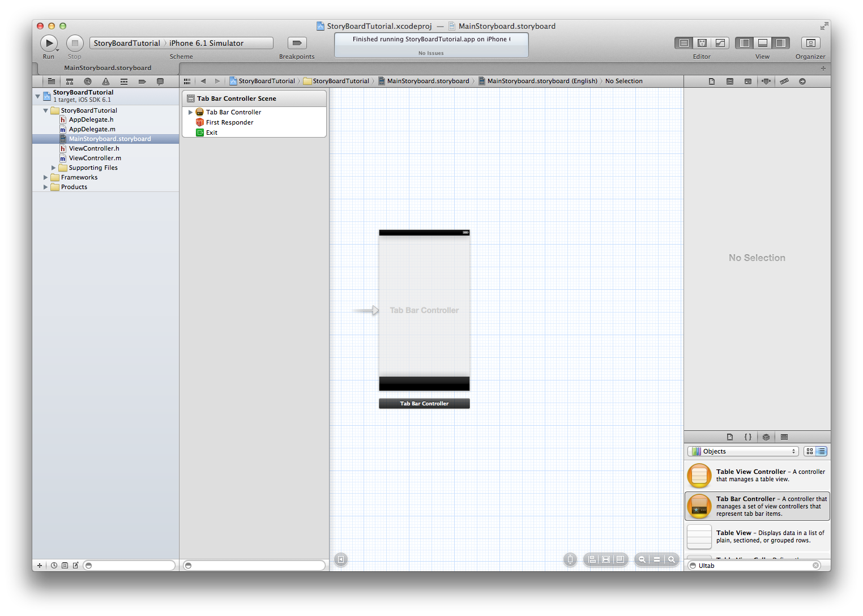Select the Search navigator icon
Viewport: 863px width, 616px height.
pyautogui.click(x=88, y=82)
